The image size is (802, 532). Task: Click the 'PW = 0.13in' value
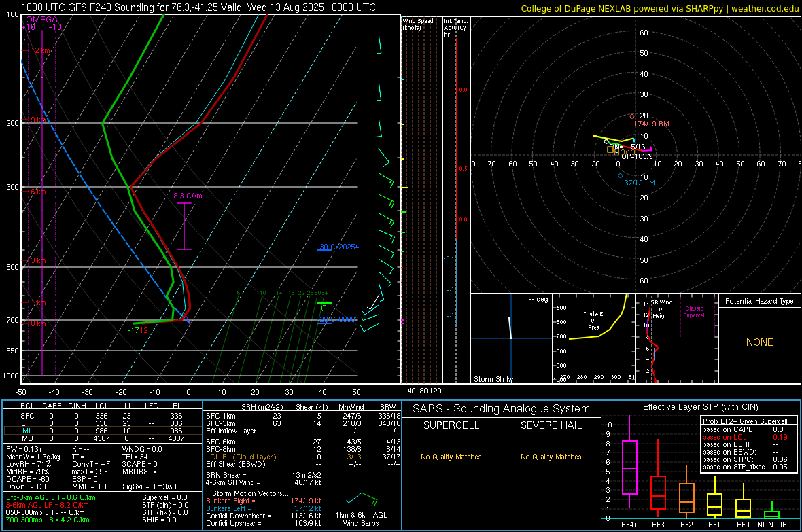point(24,449)
